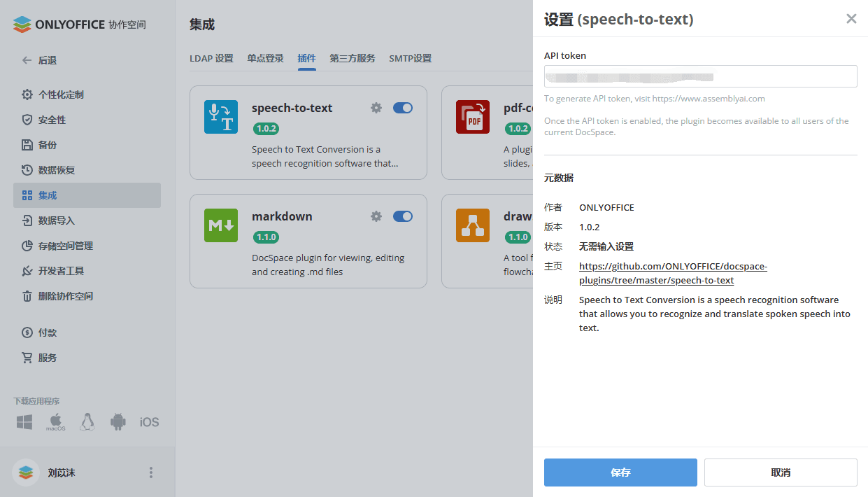This screenshot has width=868, height=497.
Task: Download the Android app
Action: tap(118, 422)
